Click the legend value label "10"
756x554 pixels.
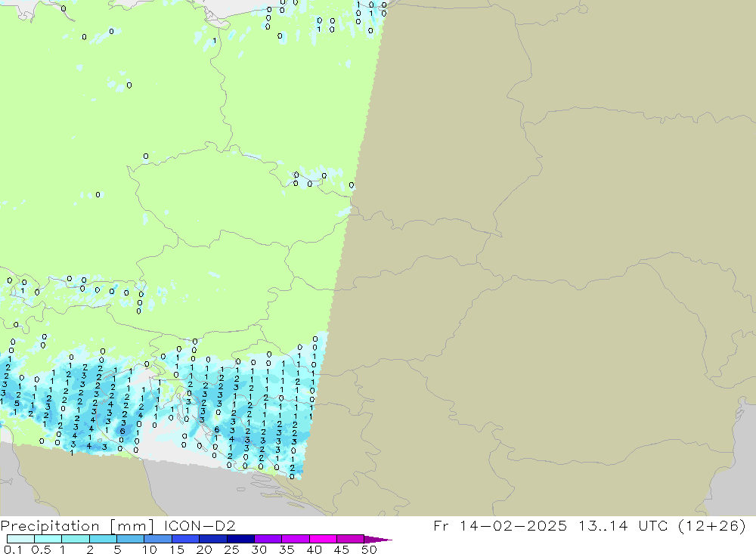pos(150,549)
